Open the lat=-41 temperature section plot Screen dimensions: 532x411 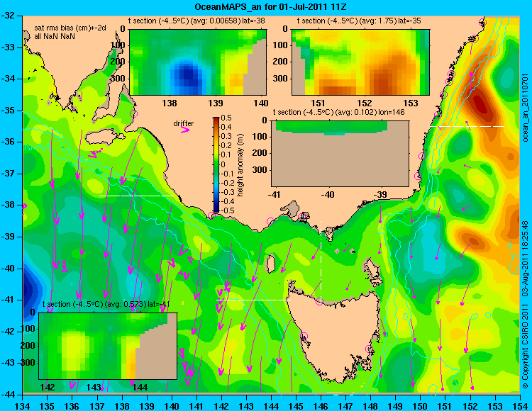tap(108, 346)
